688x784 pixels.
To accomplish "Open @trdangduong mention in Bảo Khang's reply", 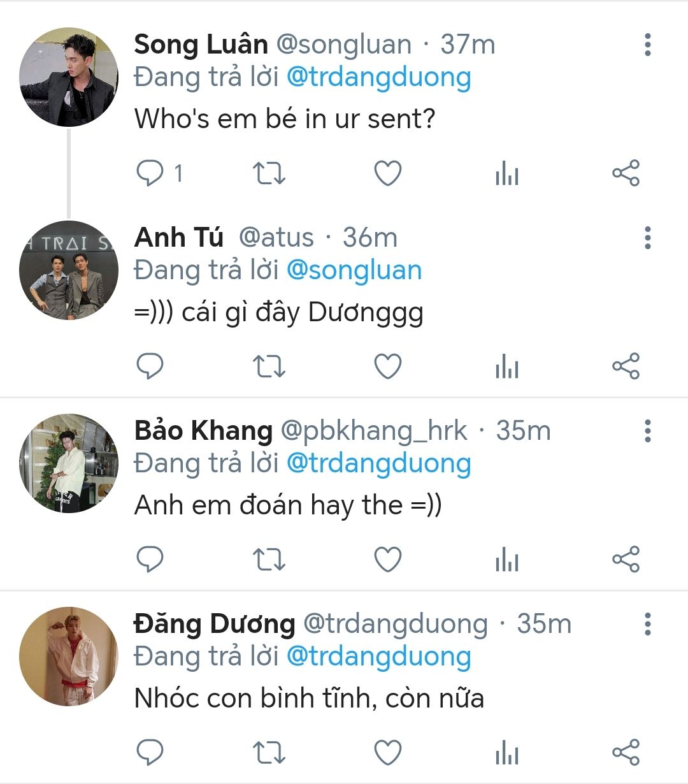I will click(x=378, y=463).
